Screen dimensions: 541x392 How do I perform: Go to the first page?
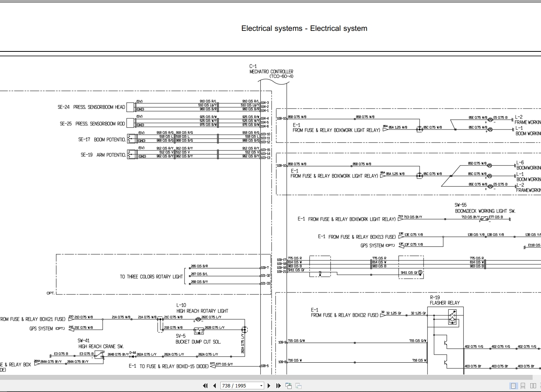pyautogui.click(x=205, y=386)
